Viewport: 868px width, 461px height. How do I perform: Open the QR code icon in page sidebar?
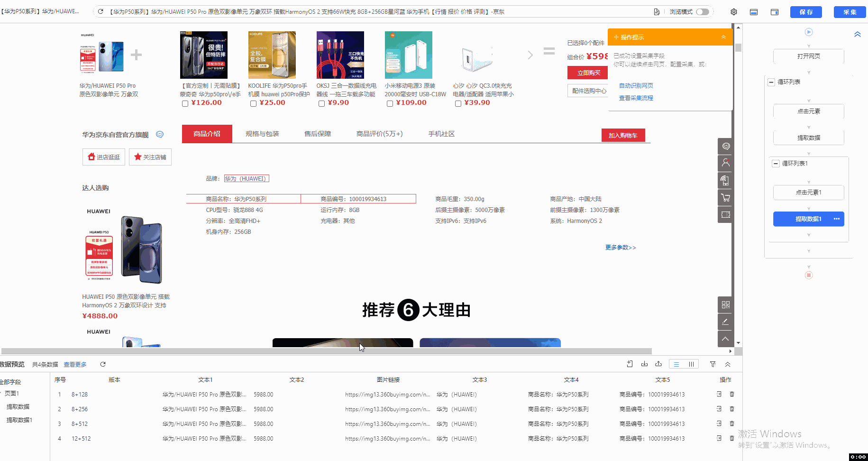click(x=725, y=304)
